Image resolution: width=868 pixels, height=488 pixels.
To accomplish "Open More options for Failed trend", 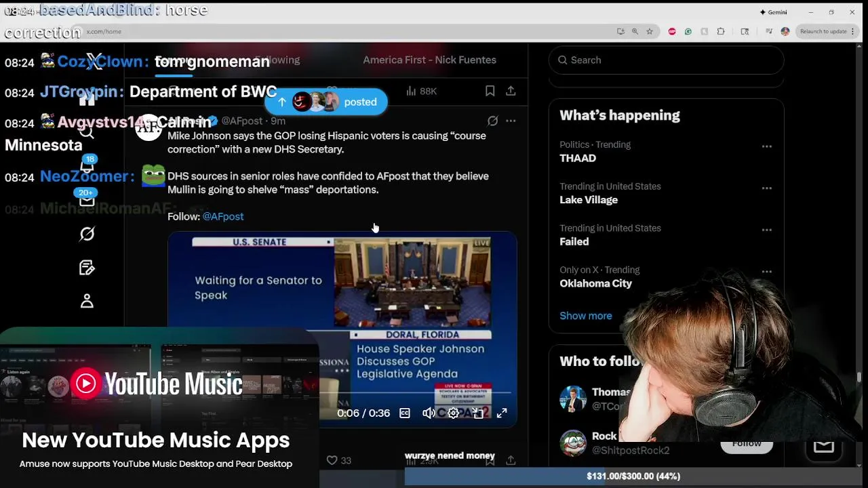I will tap(766, 230).
